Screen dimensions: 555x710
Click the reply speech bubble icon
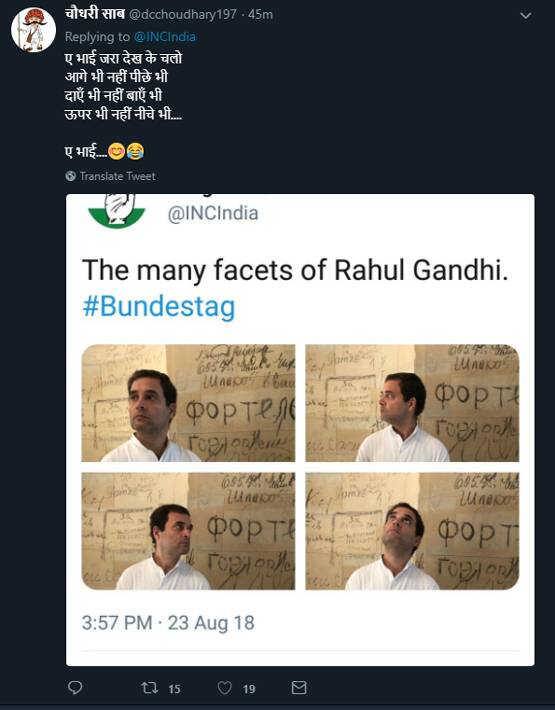[75, 687]
